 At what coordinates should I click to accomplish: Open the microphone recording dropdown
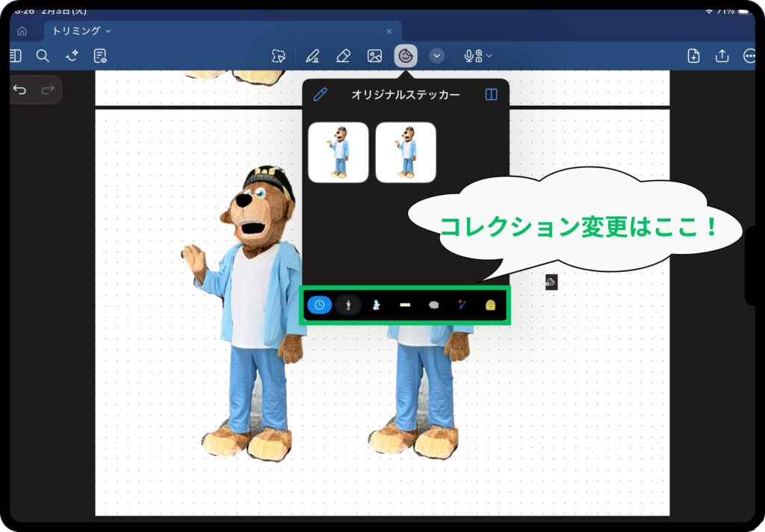coord(478,56)
